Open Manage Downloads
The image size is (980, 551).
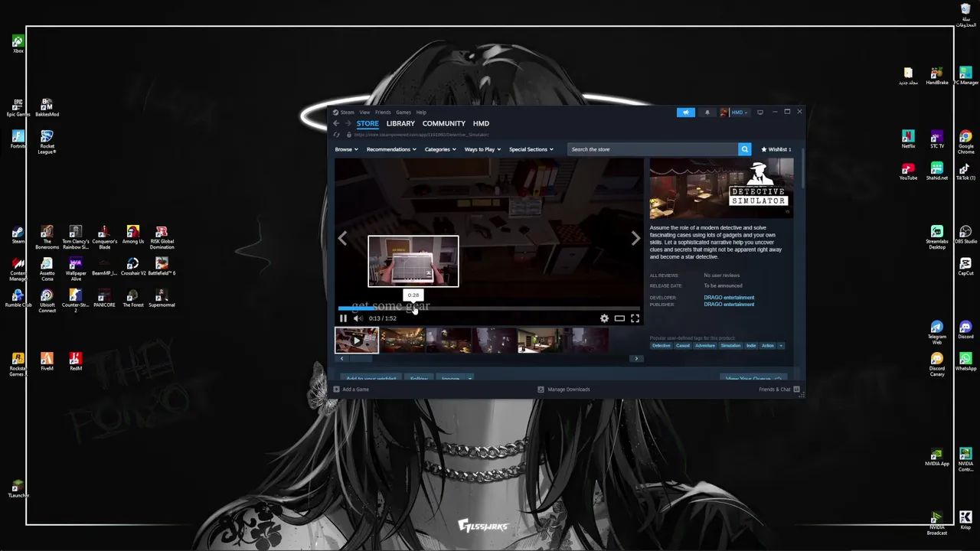[x=563, y=390]
